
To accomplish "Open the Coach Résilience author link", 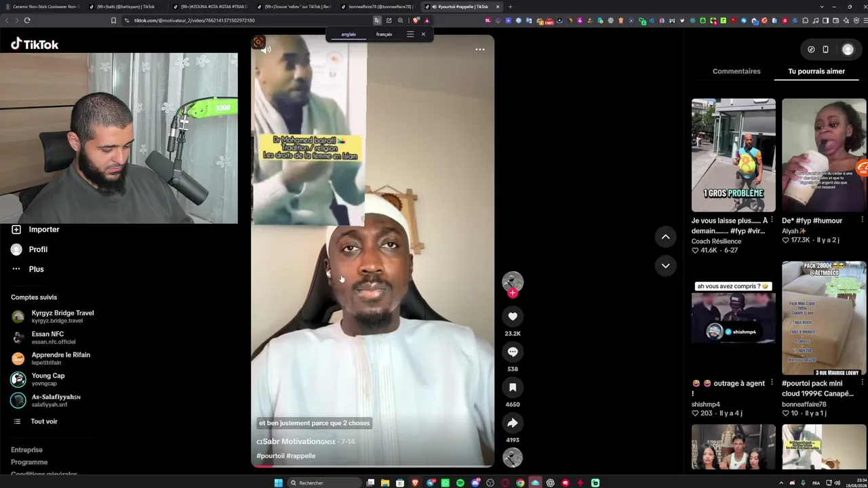I will pyautogui.click(x=716, y=241).
